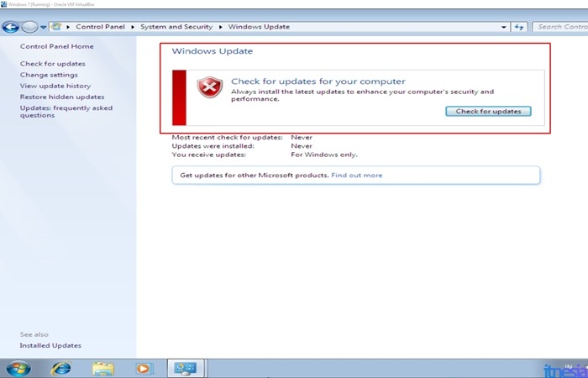
Task: Click the red shield error icon
Action: coord(209,88)
